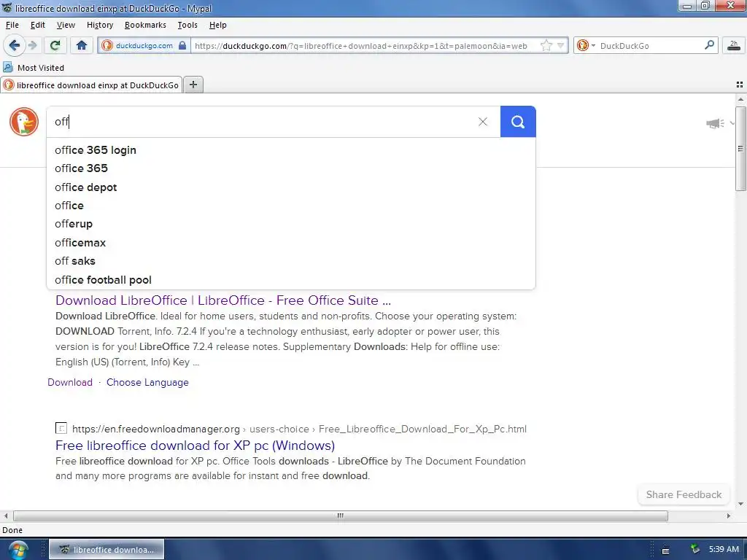Click the network tray icon

pos(695,549)
